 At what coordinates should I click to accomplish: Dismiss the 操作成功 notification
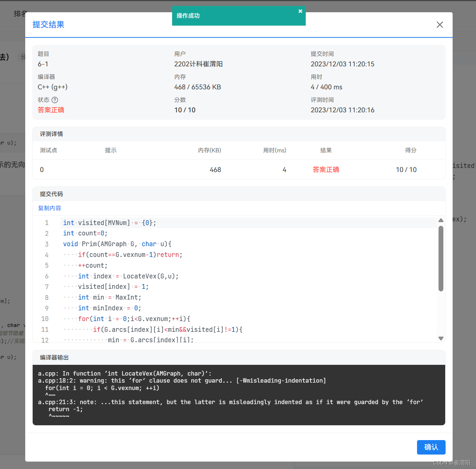click(301, 11)
